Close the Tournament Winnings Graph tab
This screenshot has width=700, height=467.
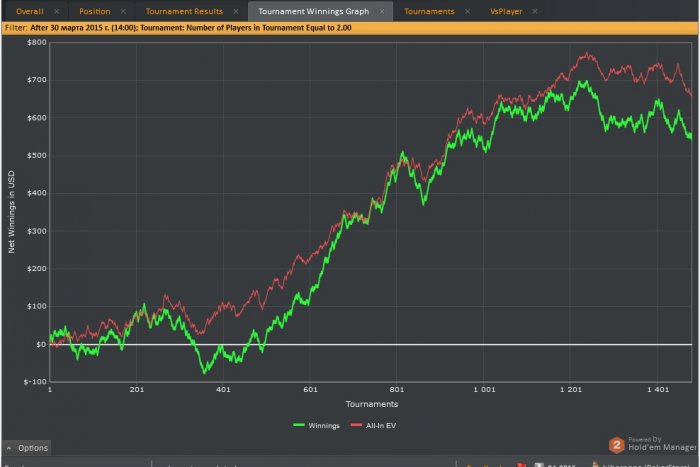point(381,11)
